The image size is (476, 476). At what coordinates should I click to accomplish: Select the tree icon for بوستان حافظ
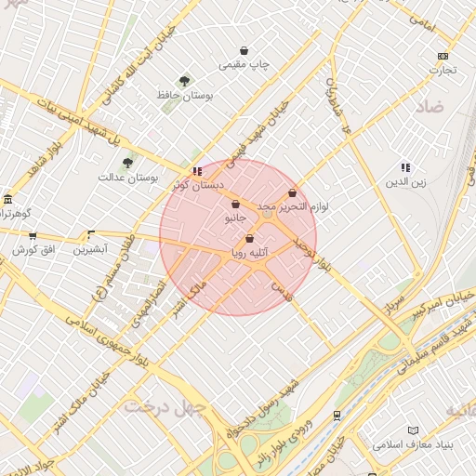click(x=184, y=82)
